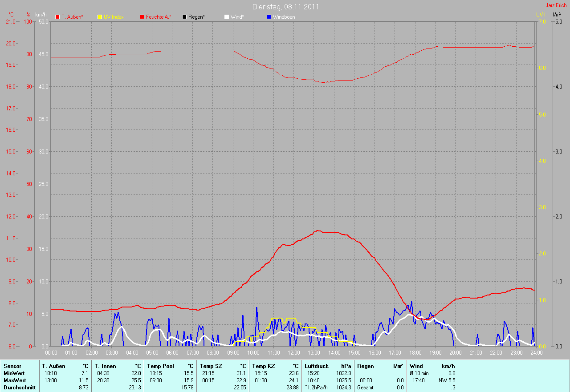Viewport: 570px width, 392px height.
Task: Click the Temp KZ average value '23.88'
Action: (292, 388)
